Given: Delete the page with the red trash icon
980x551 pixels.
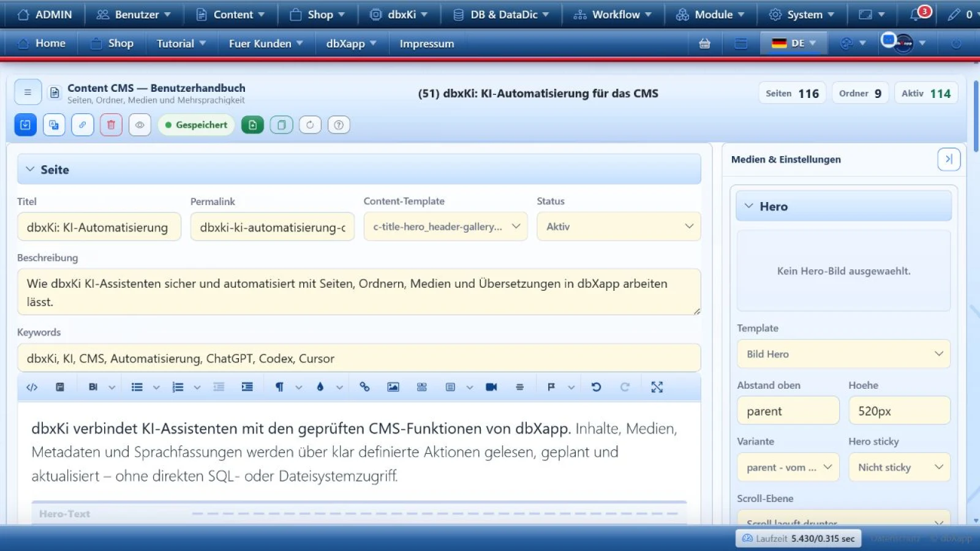Looking at the screenshot, I should pos(111,125).
